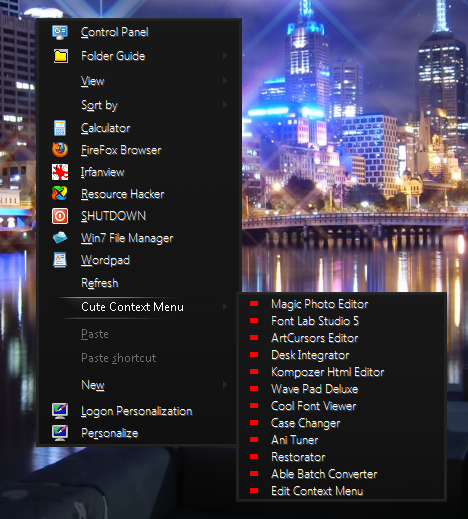Open the New menu entry
Image resolution: width=468 pixels, height=519 pixels.
(139, 385)
